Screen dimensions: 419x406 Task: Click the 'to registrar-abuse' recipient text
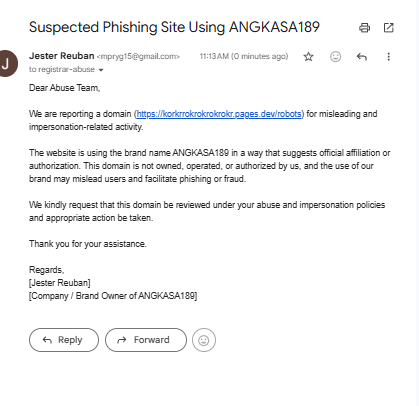pyautogui.click(x=62, y=69)
